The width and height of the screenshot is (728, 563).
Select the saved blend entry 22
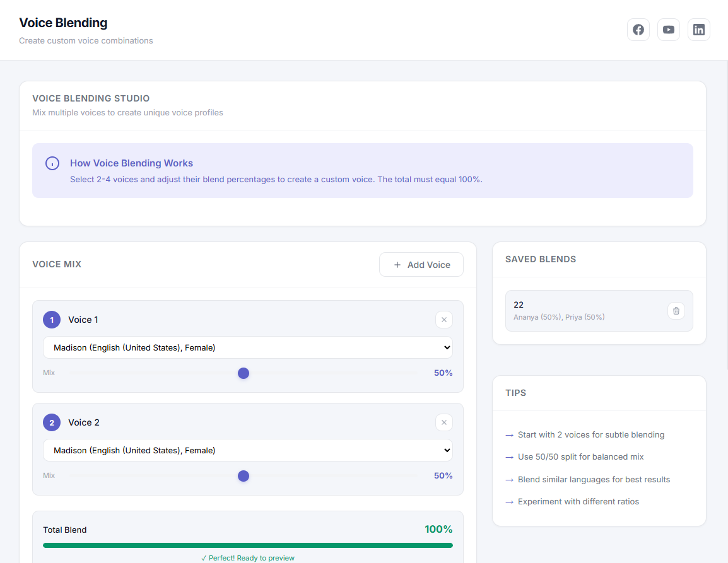click(x=587, y=310)
